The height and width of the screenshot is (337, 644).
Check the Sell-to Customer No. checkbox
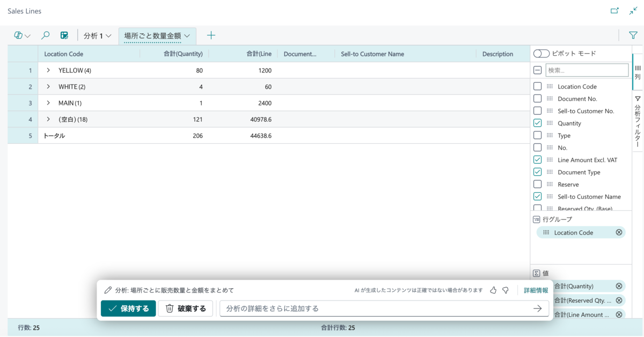coord(537,111)
